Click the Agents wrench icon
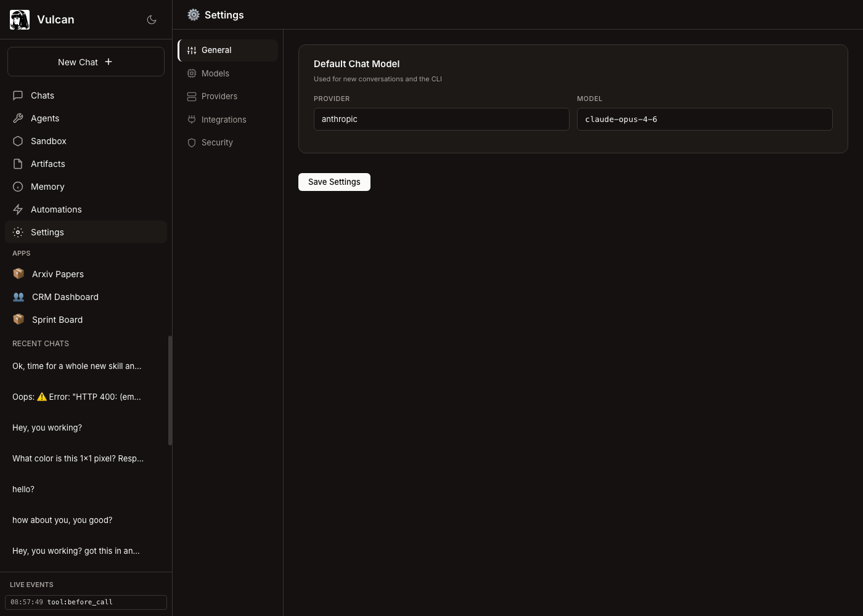The width and height of the screenshot is (863, 616). [x=18, y=118]
